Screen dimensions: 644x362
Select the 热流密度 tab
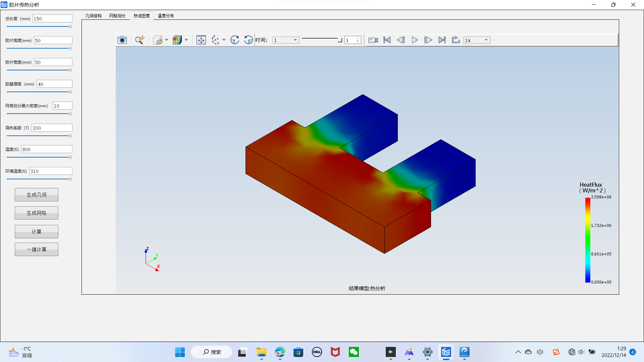tap(142, 16)
